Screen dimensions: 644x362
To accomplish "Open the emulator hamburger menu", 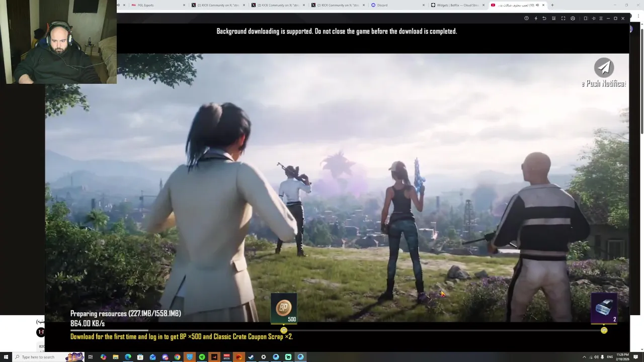I will coord(601,18).
